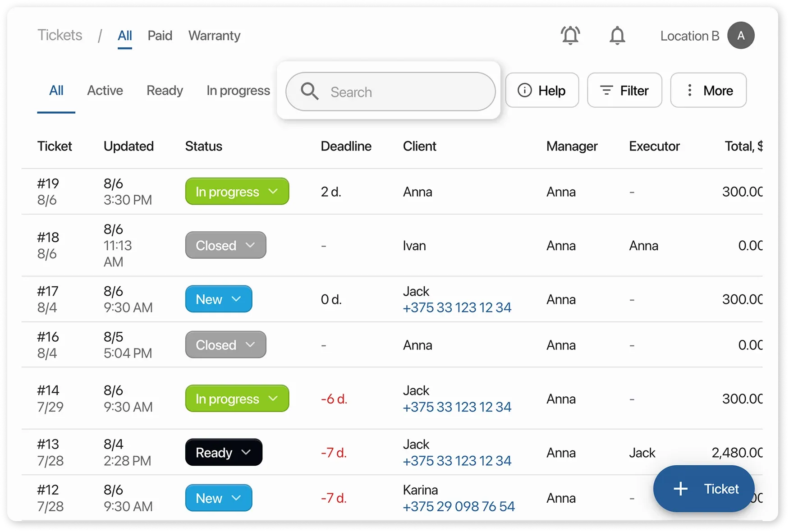Click the plus icon on the Ticket button
This screenshot has width=789, height=532.
(x=680, y=489)
